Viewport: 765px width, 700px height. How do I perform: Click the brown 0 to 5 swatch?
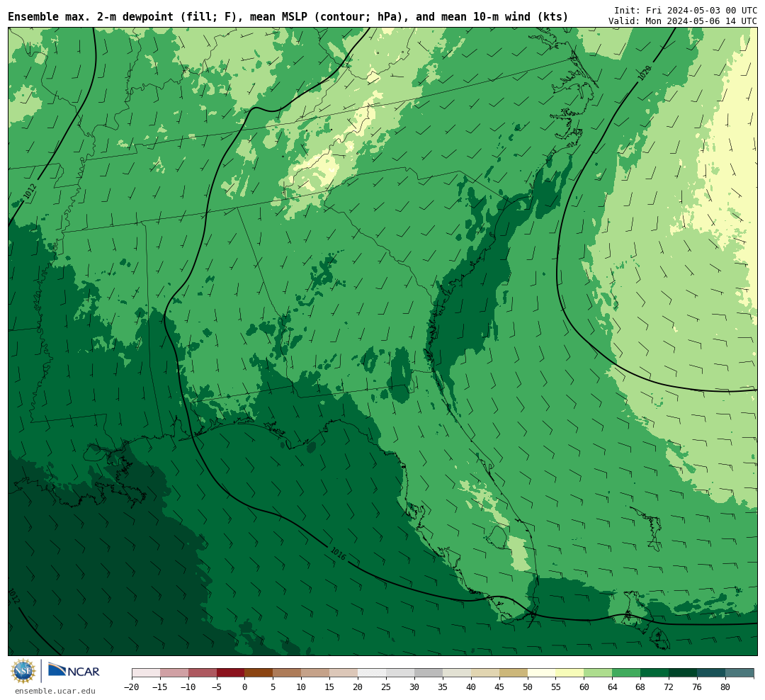click(x=259, y=673)
